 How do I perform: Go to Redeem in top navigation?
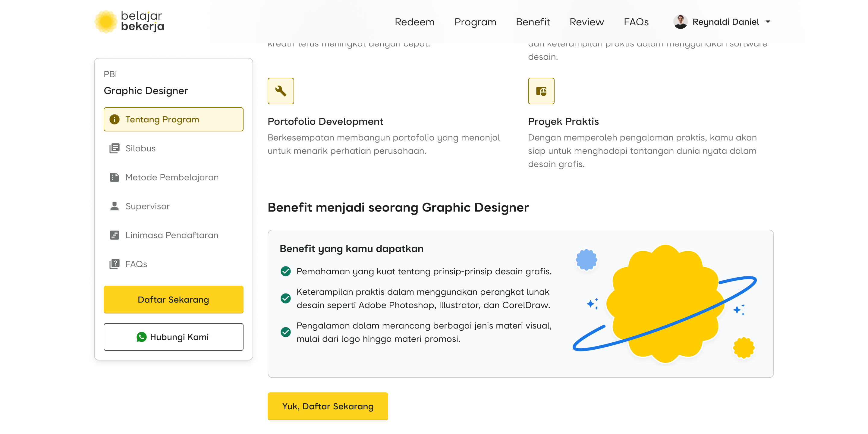(x=414, y=22)
